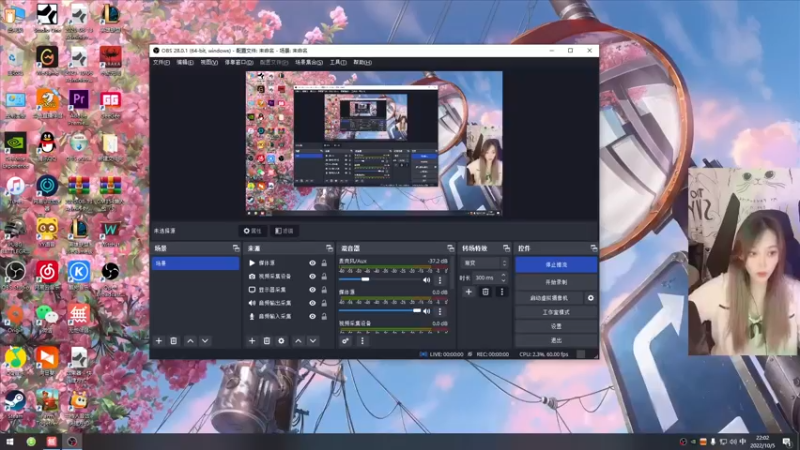Image resolution: width=800 pixels, height=450 pixels.
Task: Open the QQ penguin desktop icon
Action: (x=47, y=143)
